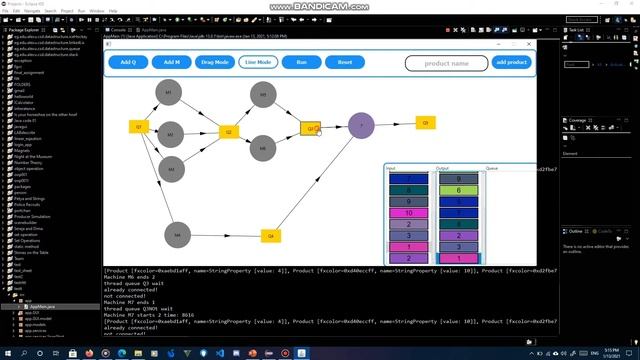
Task: Open the Windows Start menu
Action: click(7, 353)
